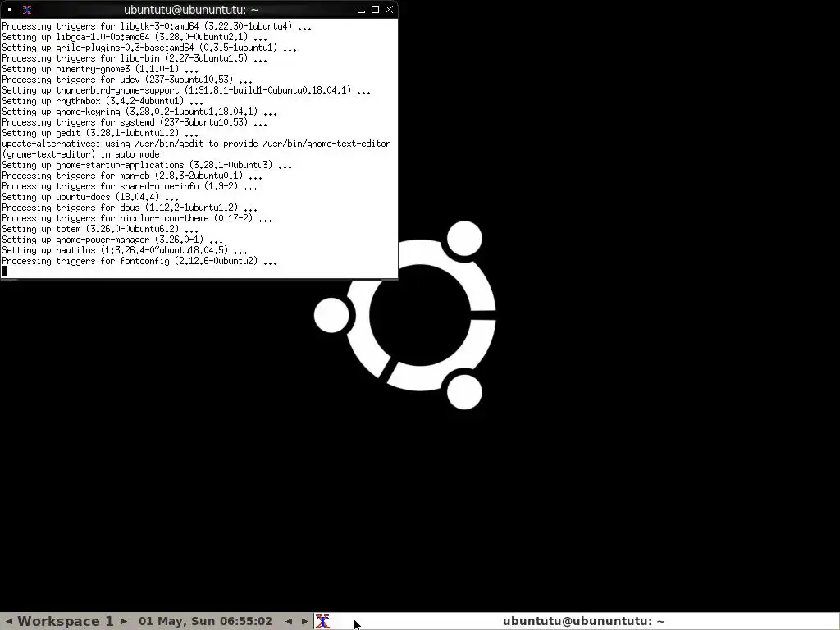840x630 pixels.
Task: Click the Workspace 1 label
Action: [66, 622]
